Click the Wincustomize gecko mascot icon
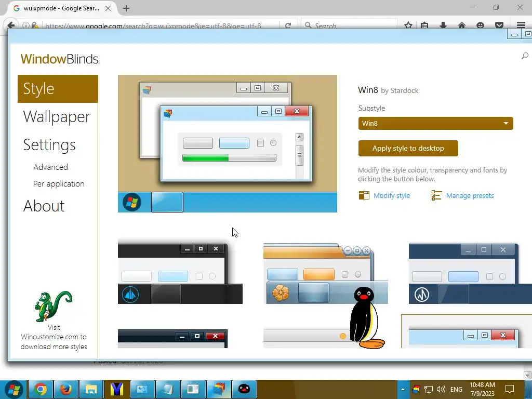Viewport: 532px width, 399px height. pyautogui.click(x=53, y=306)
